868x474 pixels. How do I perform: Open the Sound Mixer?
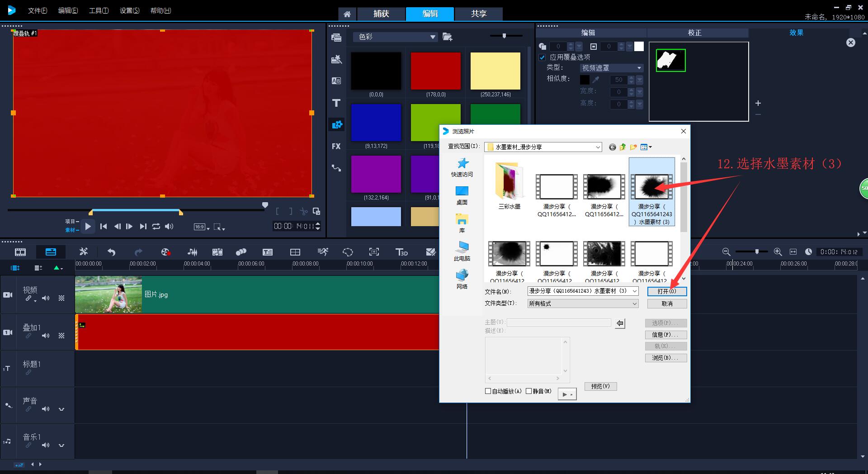tap(193, 252)
